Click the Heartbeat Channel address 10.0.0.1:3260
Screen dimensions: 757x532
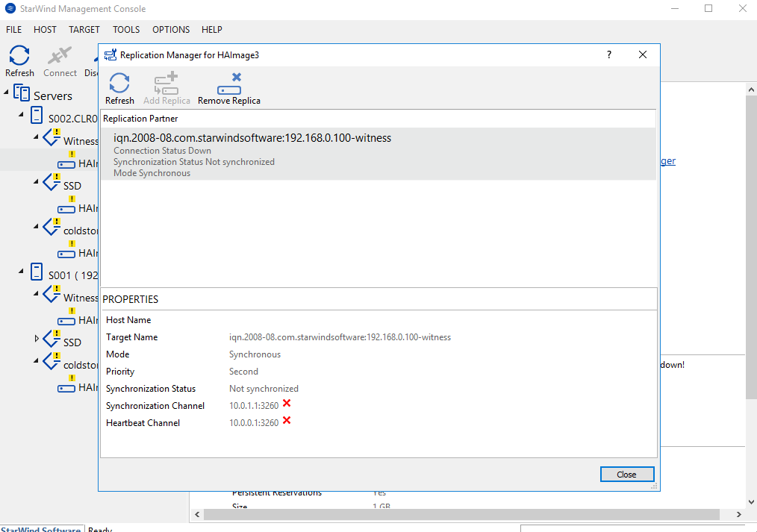pyautogui.click(x=254, y=422)
